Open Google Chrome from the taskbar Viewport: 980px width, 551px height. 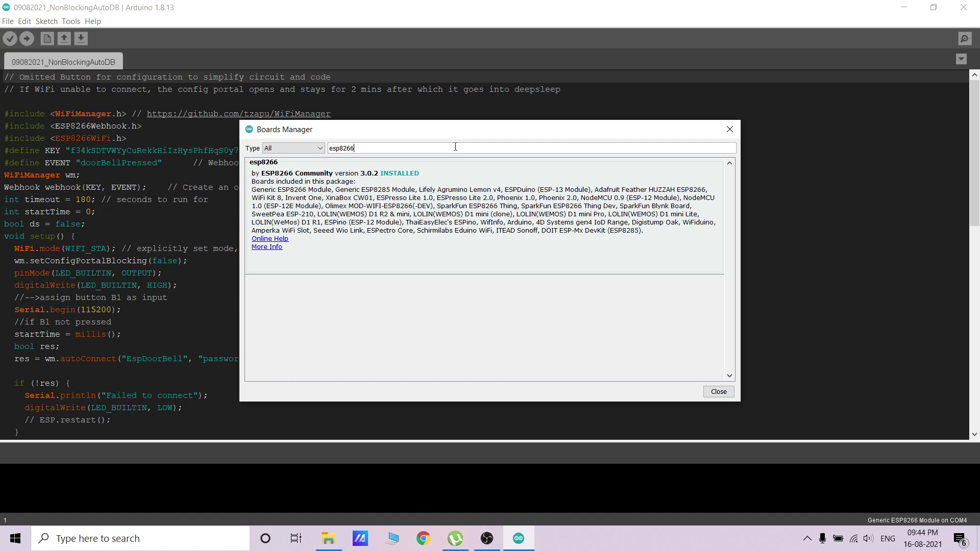[x=423, y=539]
